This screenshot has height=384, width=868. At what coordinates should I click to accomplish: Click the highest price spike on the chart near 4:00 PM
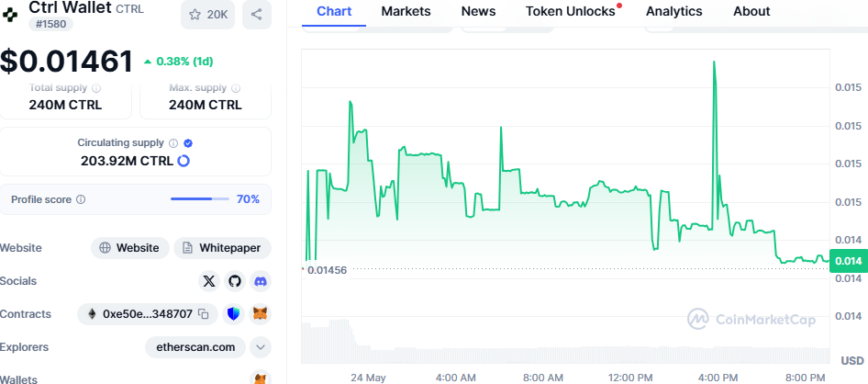[714, 62]
